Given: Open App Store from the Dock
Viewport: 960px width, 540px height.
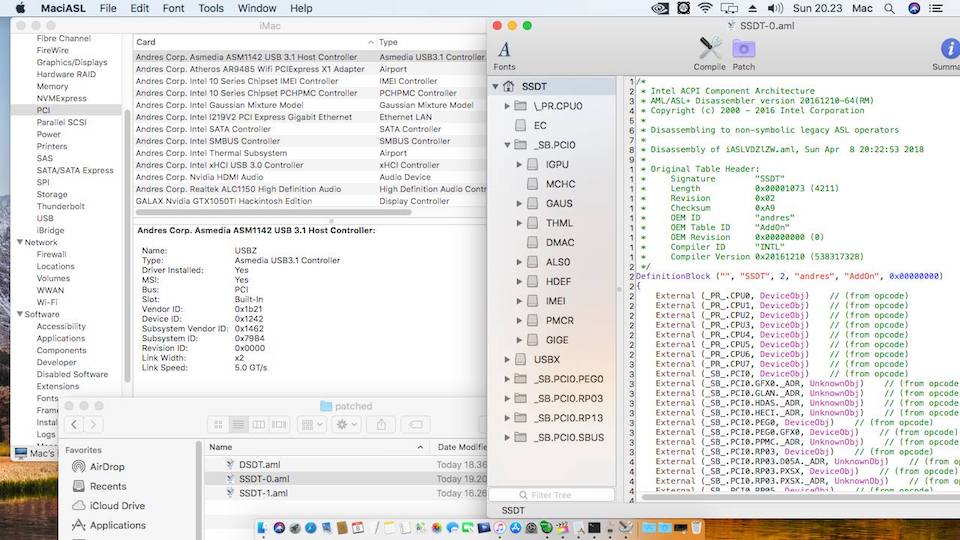Looking at the screenshot, I should 516,528.
